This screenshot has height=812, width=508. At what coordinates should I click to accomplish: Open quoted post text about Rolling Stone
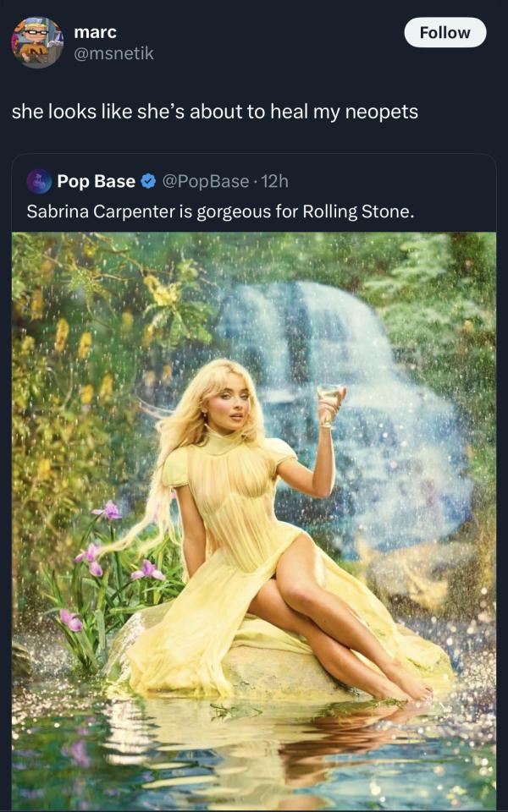point(220,211)
